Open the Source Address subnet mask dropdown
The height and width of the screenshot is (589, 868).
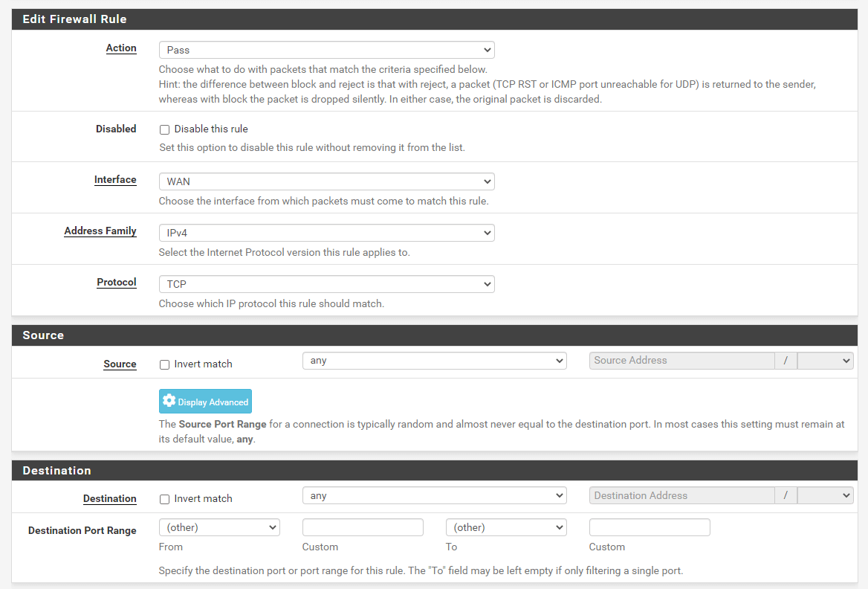pyautogui.click(x=825, y=360)
